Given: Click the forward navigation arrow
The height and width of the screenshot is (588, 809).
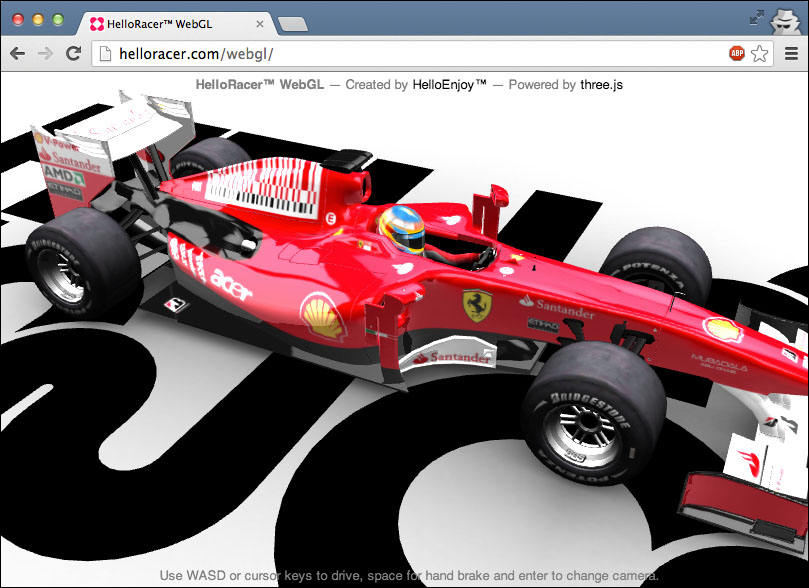Looking at the screenshot, I should (45, 53).
